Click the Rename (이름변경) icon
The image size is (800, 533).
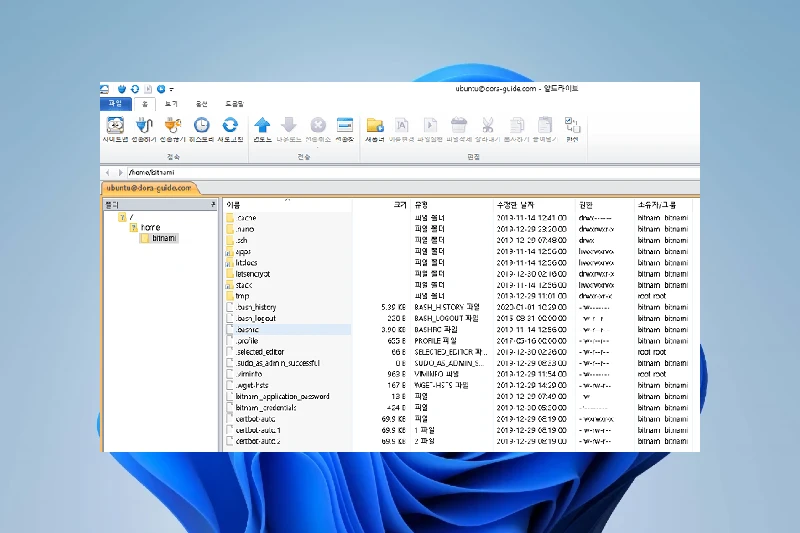(x=402, y=129)
